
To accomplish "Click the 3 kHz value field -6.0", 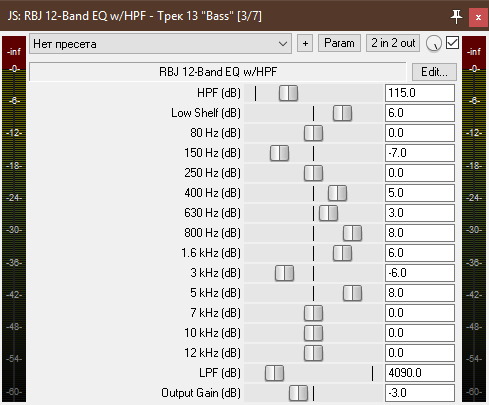I will pyautogui.click(x=420, y=273).
